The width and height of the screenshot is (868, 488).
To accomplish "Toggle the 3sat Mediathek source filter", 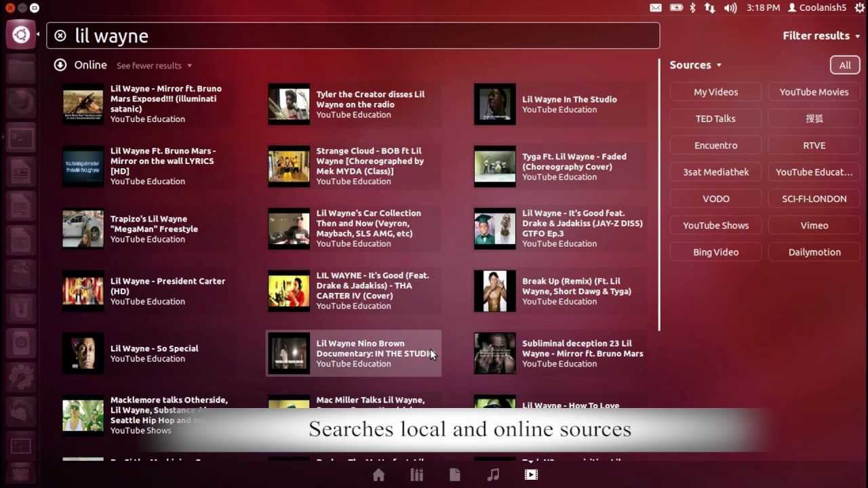I will [715, 172].
